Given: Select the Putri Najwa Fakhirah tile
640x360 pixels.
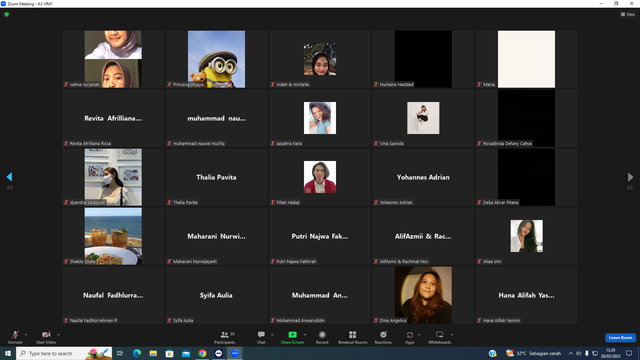Looking at the screenshot, I should (320, 236).
